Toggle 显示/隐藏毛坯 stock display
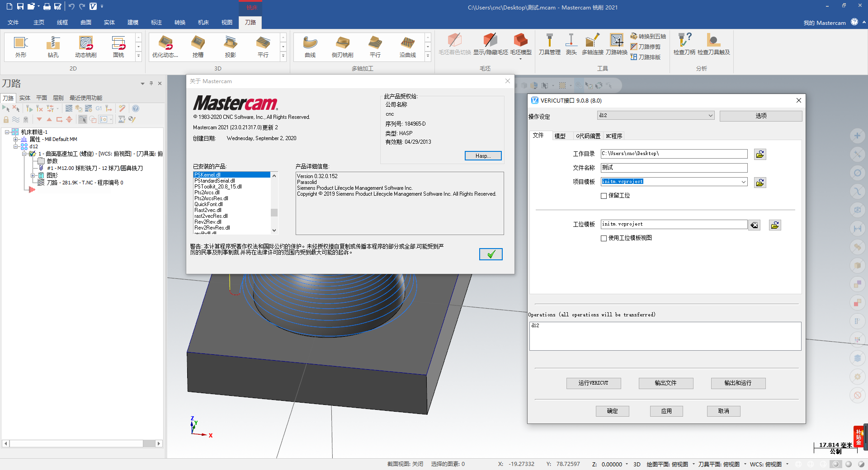868x470 pixels. pos(491,44)
